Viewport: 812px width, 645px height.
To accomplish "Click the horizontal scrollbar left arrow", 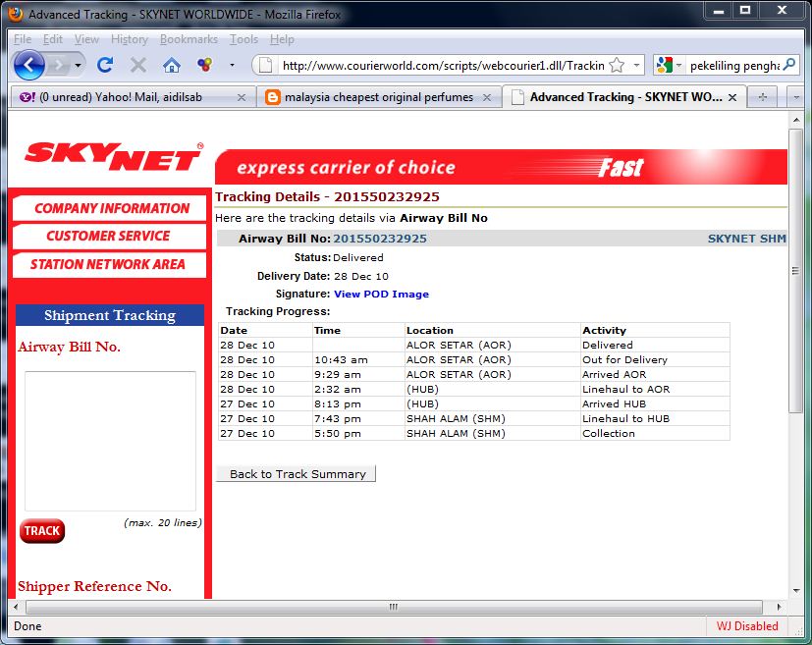I will 16,606.
